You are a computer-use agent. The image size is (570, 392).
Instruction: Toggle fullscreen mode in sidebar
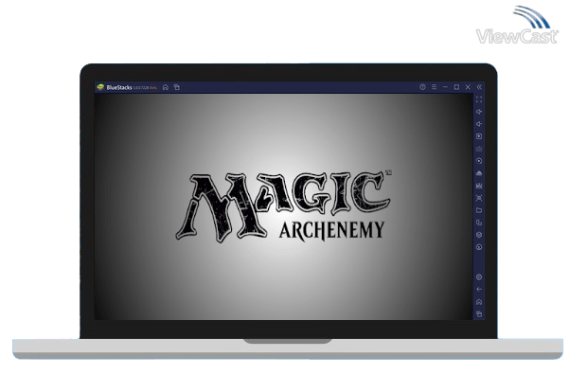(x=479, y=99)
